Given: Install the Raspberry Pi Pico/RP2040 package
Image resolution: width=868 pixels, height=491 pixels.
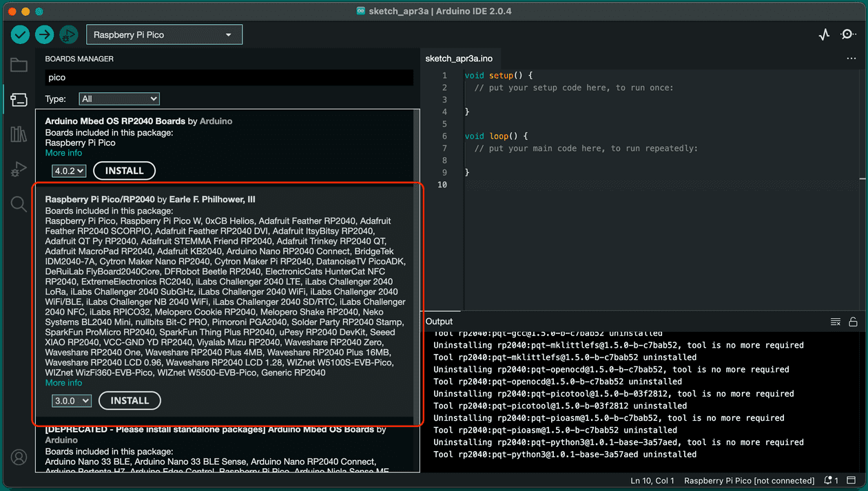Looking at the screenshot, I should click(x=130, y=400).
